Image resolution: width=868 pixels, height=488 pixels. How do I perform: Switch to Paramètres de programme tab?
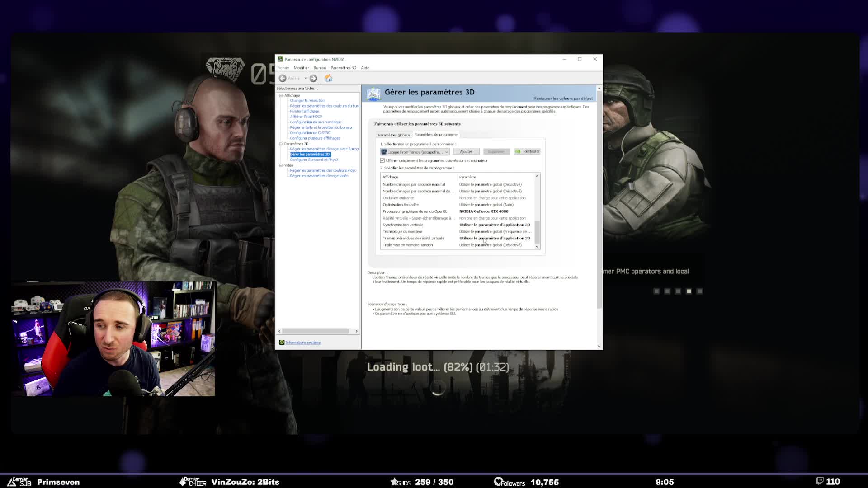(x=436, y=135)
